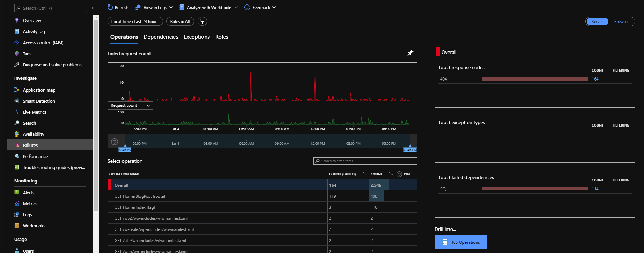Open Smart Detection in the sidebar
This screenshot has height=253, width=644.
click(38, 101)
